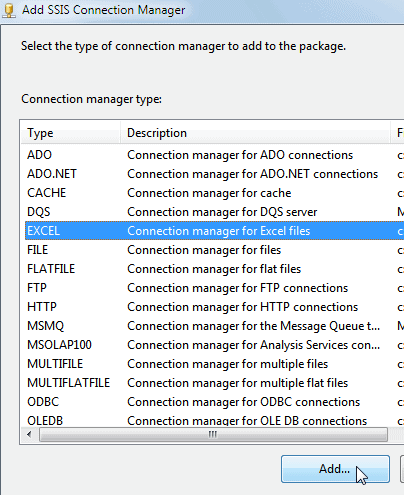Select the highlighted EXCEL row
This screenshot has width=404, height=495.
214,231
